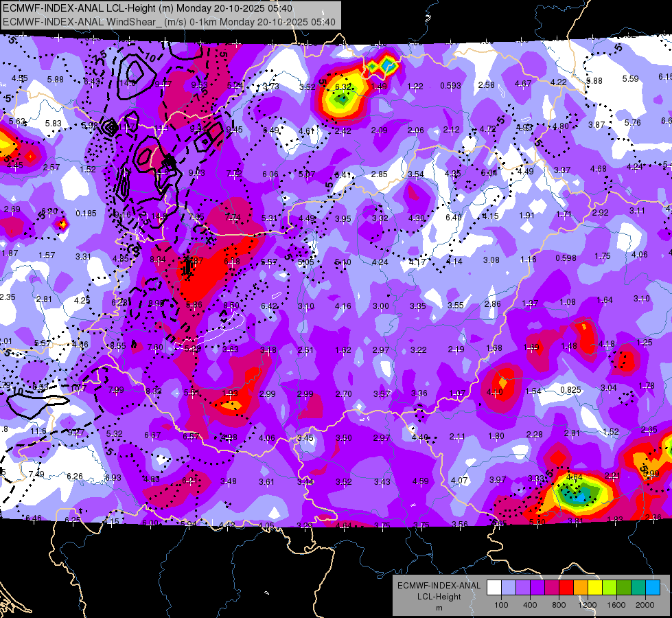
Task: Click the wind shear value 7.99
Action: coord(116,390)
